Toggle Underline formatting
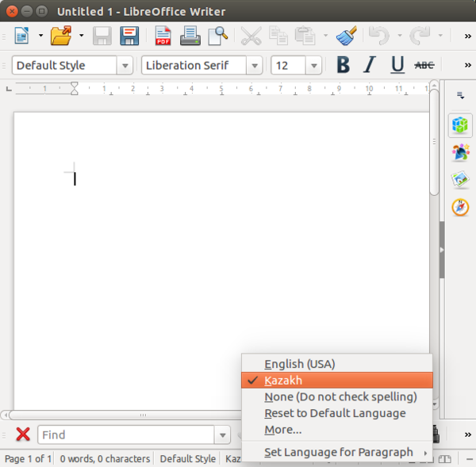476x467 pixels. tap(397, 66)
